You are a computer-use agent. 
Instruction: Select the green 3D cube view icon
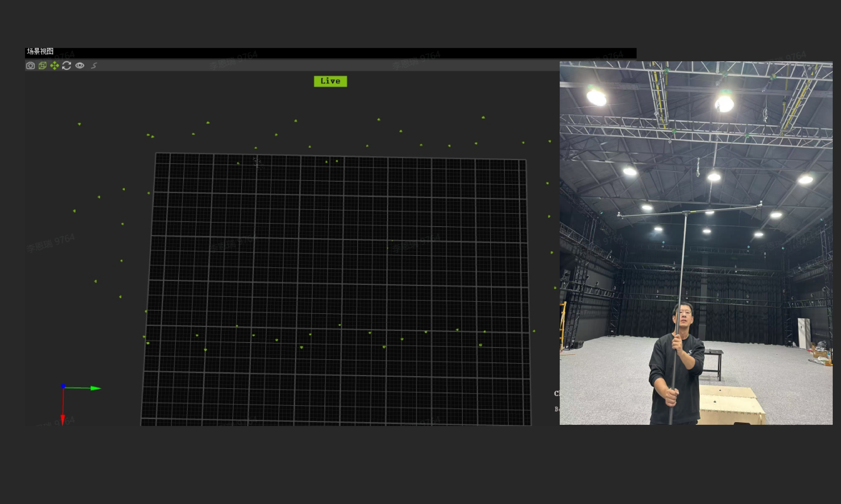tap(43, 66)
